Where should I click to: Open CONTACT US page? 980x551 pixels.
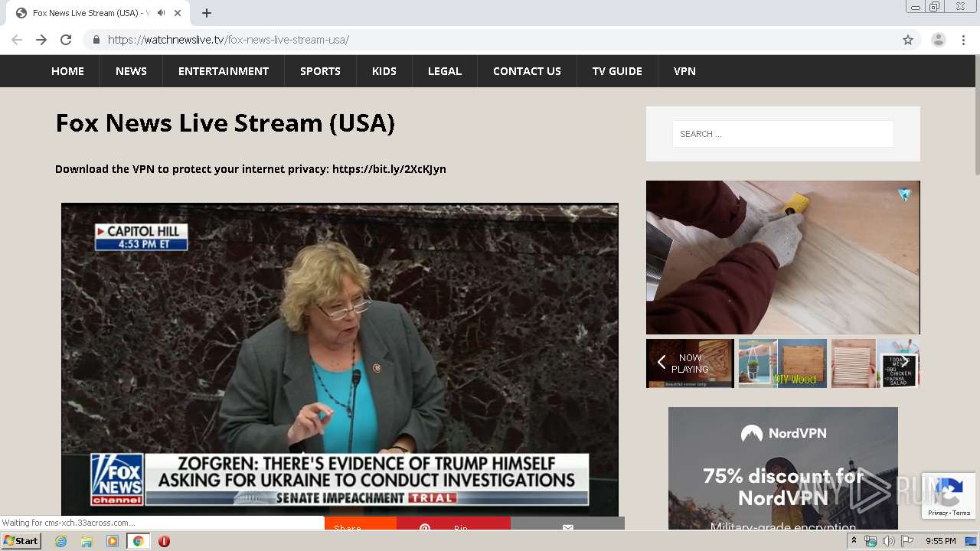tap(527, 71)
